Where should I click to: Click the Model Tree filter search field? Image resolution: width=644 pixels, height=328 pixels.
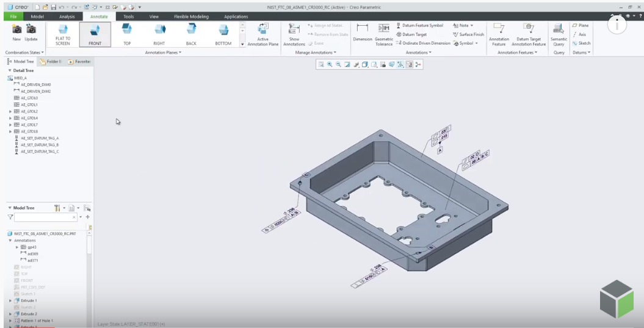(x=43, y=217)
